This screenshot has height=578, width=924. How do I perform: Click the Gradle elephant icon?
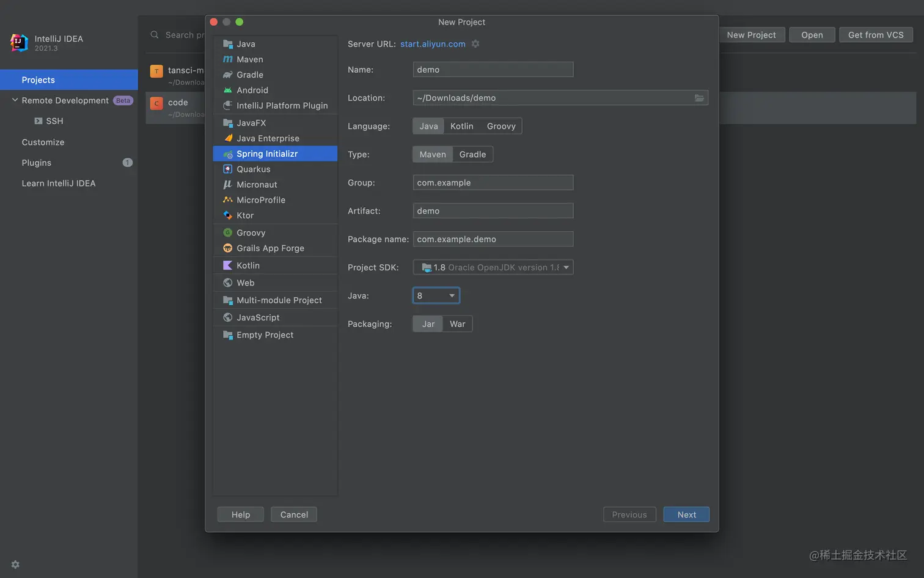click(228, 75)
